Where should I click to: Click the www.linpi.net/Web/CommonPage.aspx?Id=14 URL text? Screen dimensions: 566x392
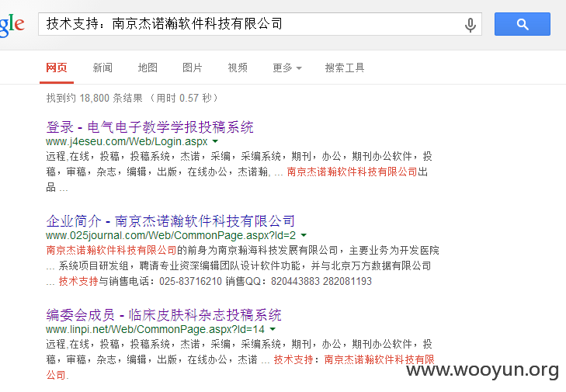pos(155,330)
